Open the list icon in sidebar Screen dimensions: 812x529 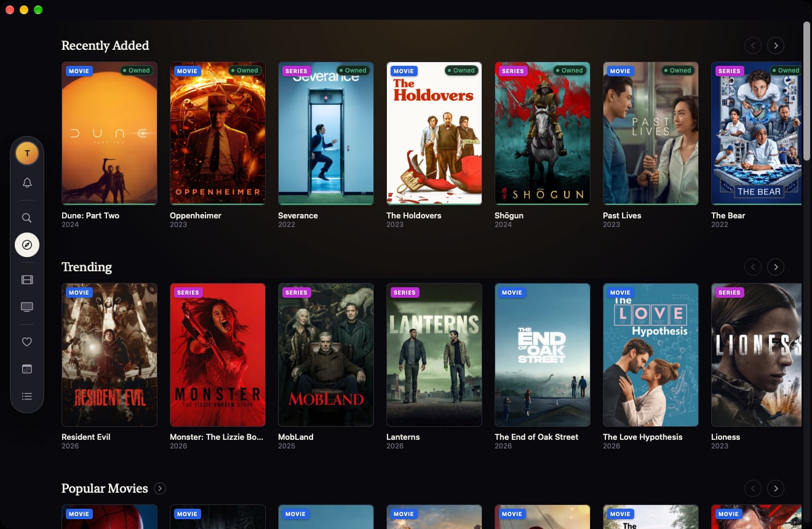pyautogui.click(x=27, y=396)
